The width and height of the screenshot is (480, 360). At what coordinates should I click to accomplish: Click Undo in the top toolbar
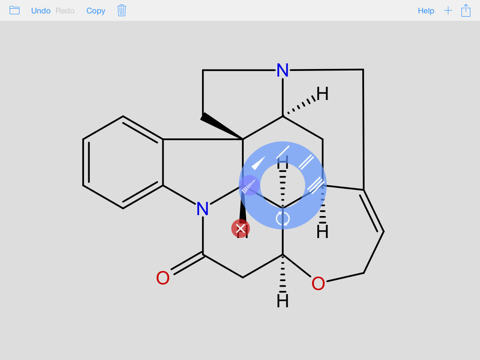click(41, 11)
